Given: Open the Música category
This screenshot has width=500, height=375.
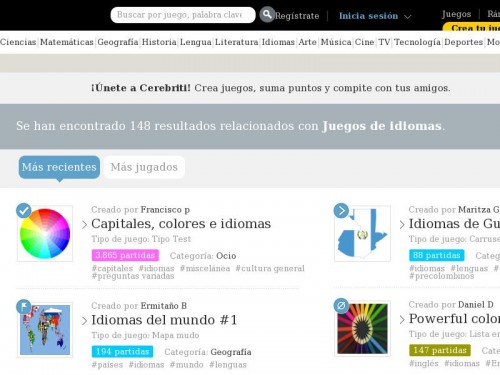Looking at the screenshot, I should tap(336, 42).
